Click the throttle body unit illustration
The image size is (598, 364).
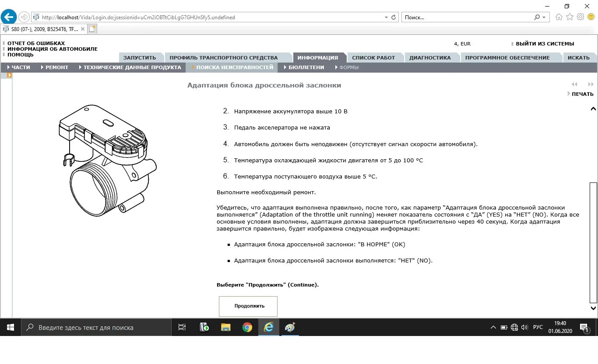107,160
